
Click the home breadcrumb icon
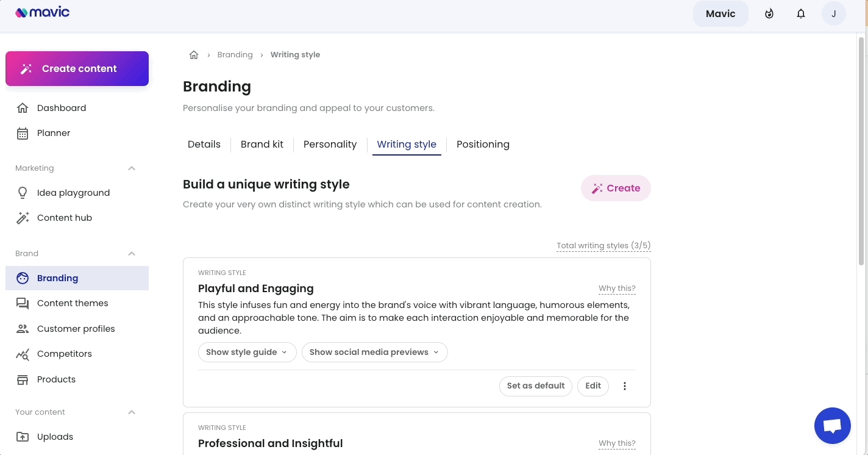(x=194, y=55)
